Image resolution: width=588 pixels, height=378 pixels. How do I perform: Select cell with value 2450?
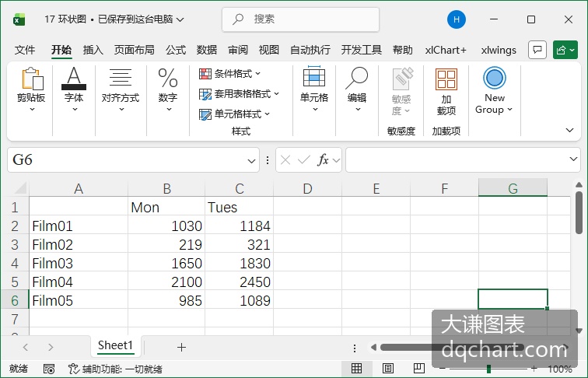(x=239, y=282)
